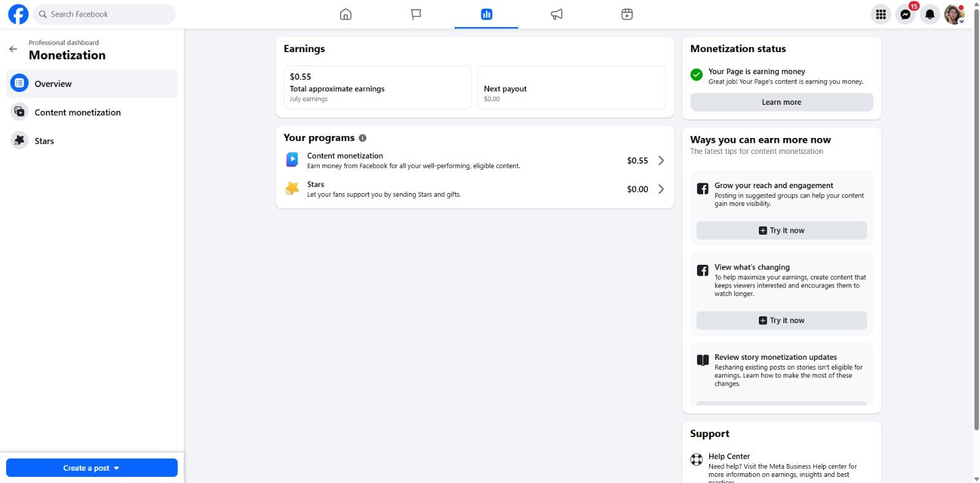Open the account profile picture menu
This screenshot has height=483, width=980.
954,14
